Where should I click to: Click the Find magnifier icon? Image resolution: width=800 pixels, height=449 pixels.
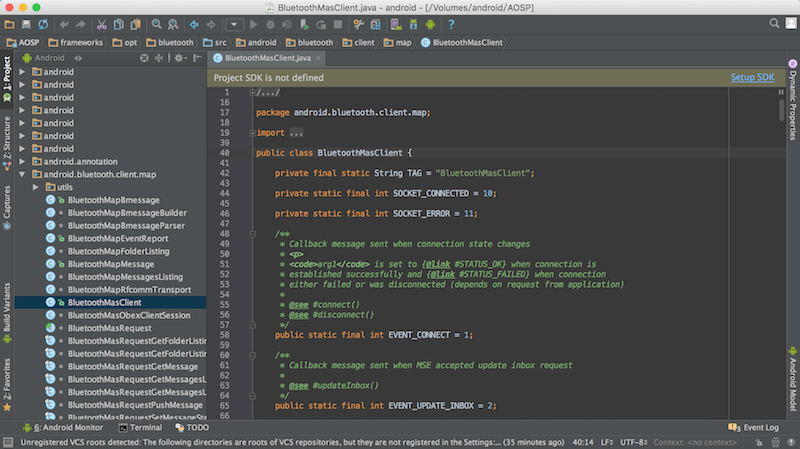click(x=156, y=24)
